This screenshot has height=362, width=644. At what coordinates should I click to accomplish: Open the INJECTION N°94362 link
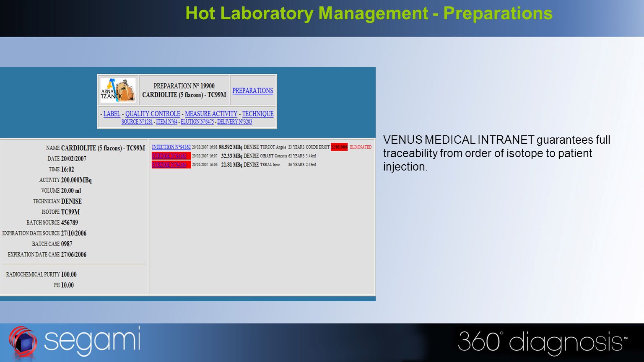[171, 147]
